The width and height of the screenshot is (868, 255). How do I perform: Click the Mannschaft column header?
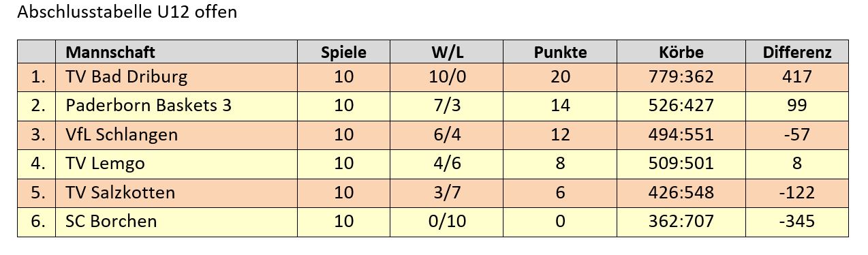(x=110, y=52)
